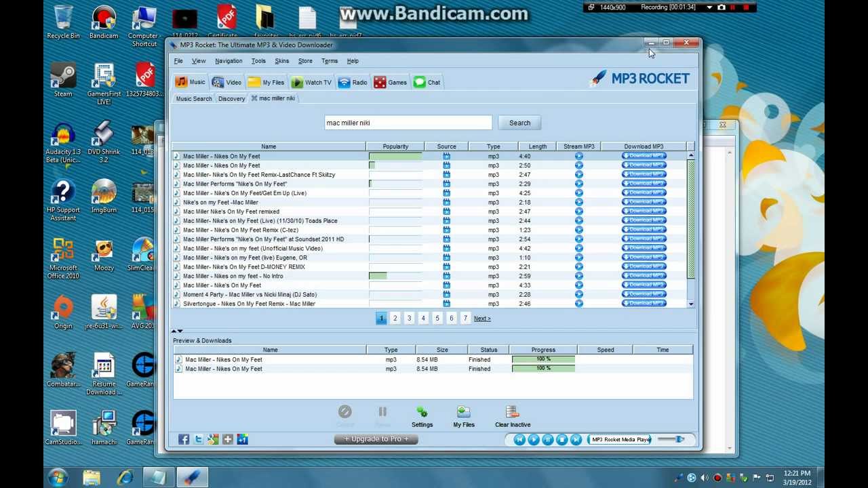Sort results by the Length column
Screen dimensions: 868x488
point(537,146)
